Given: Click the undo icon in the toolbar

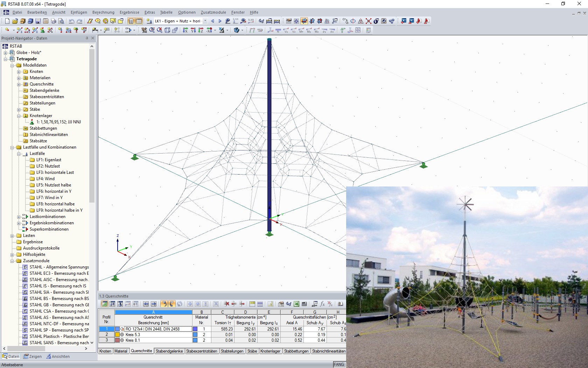Looking at the screenshot, I should coord(71,21).
